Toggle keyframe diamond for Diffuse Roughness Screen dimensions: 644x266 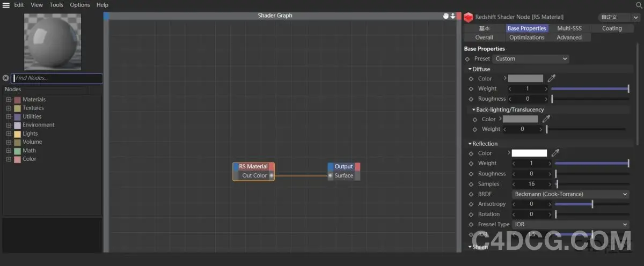click(x=471, y=99)
